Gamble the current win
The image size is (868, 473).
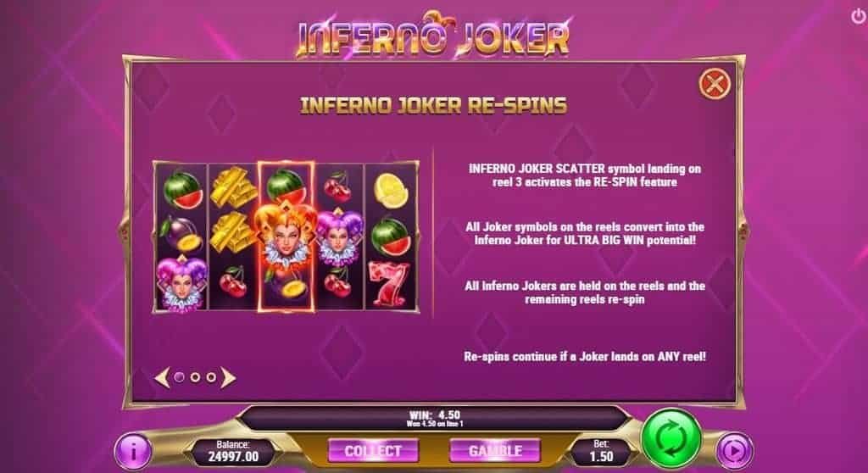495,451
